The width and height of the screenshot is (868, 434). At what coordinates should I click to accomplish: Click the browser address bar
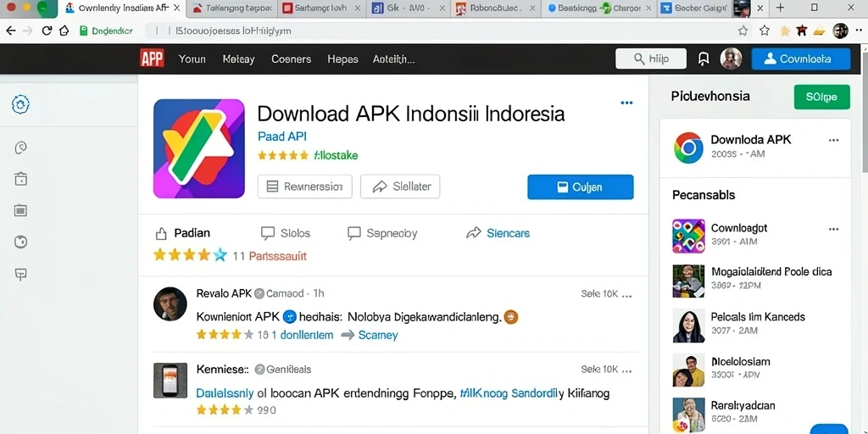coord(437,31)
